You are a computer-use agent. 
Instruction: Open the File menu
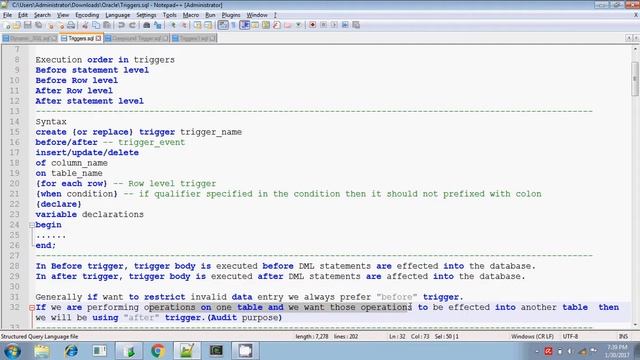(x=7, y=15)
